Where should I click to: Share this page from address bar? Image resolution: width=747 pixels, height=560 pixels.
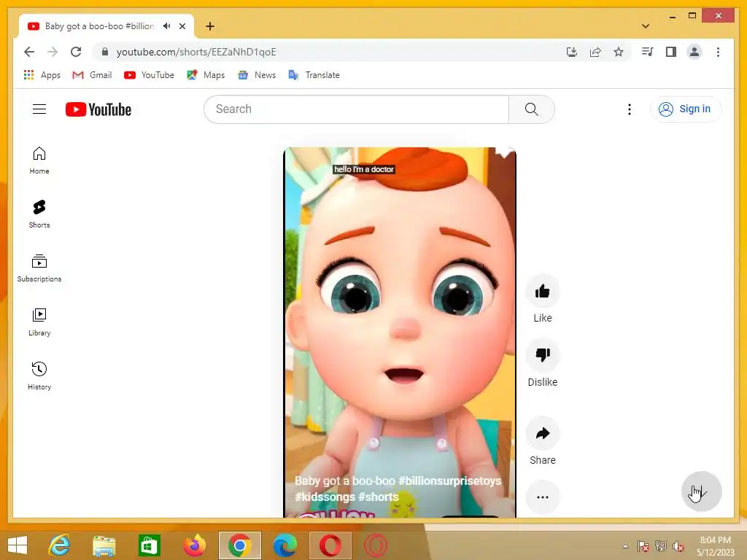tap(595, 52)
